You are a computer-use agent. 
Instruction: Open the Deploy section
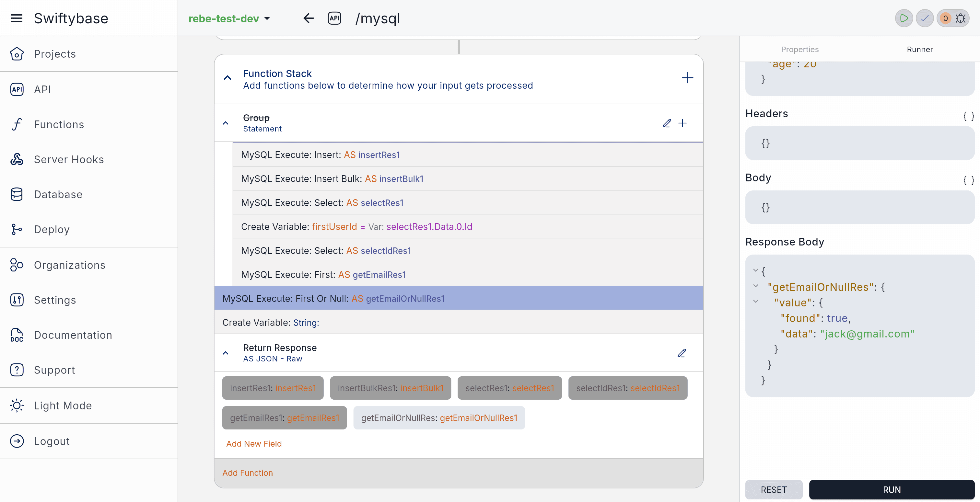coord(88,229)
